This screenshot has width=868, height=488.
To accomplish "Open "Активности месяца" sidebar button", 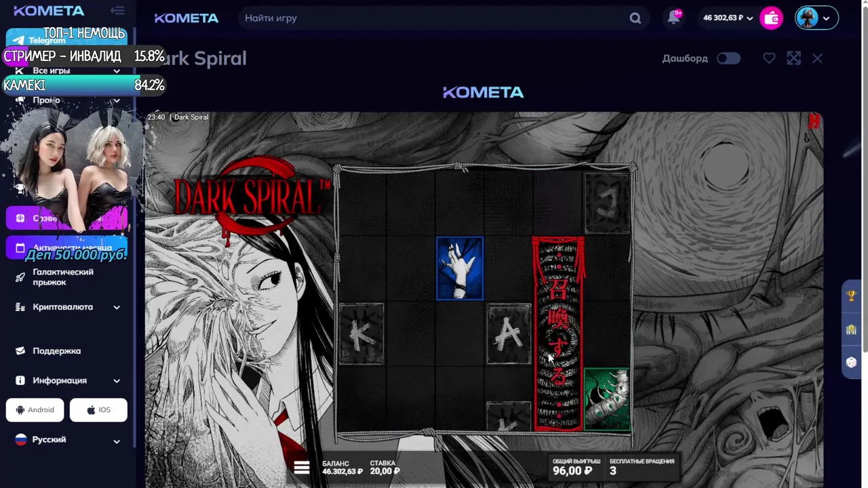I will (67, 248).
